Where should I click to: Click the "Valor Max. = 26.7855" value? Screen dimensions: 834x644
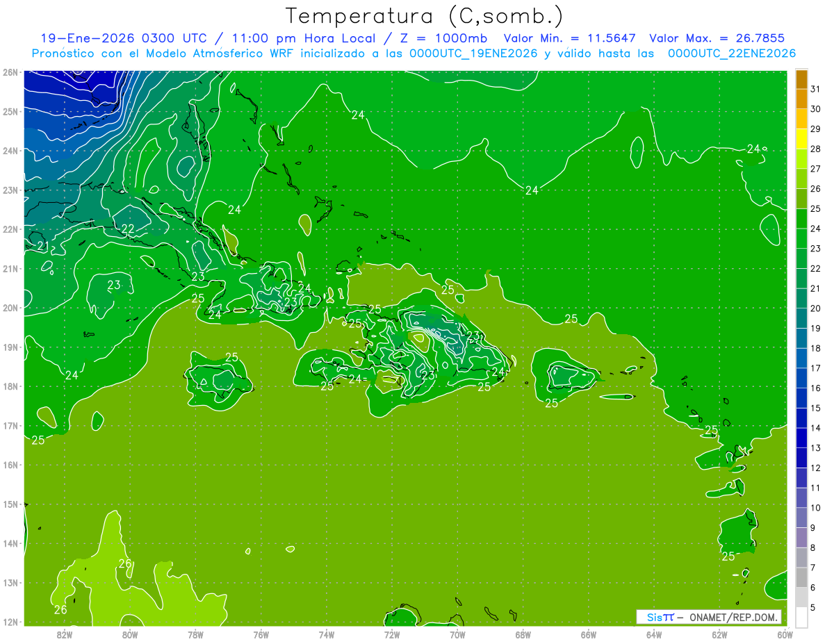point(717,38)
